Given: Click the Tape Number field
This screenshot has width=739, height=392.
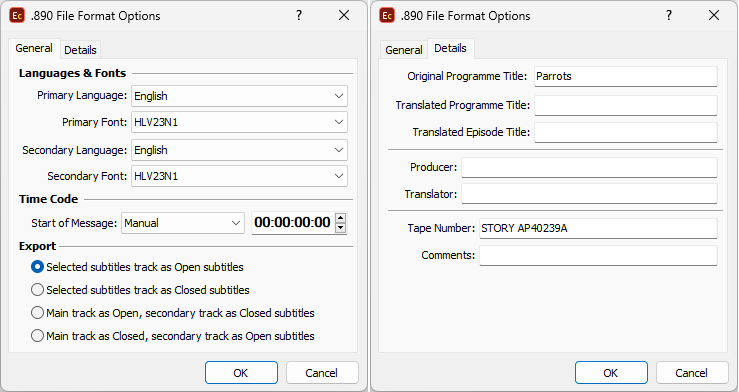Looking at the screenshot, I should click(x=599, y=229).
